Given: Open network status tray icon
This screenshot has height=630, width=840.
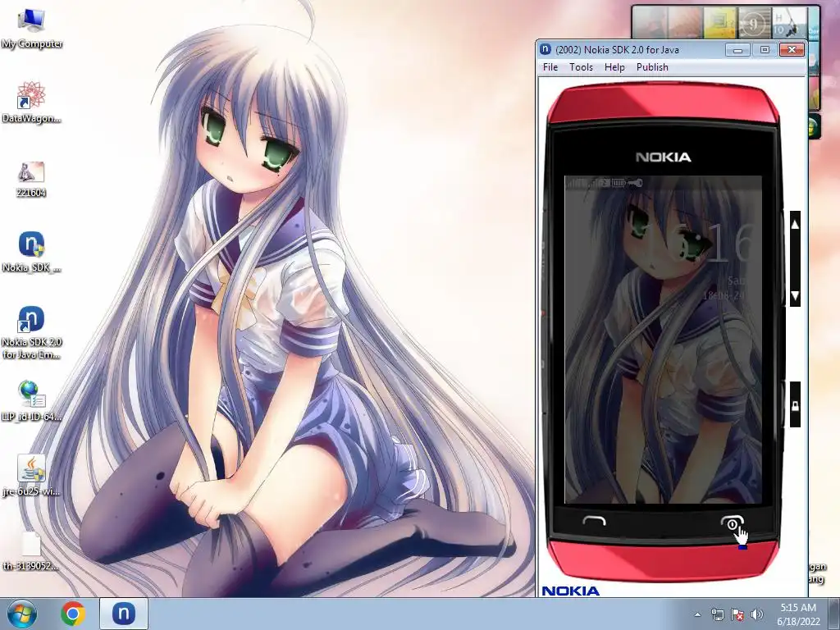Looking at the screenshot, I should (x=717, y=614).
